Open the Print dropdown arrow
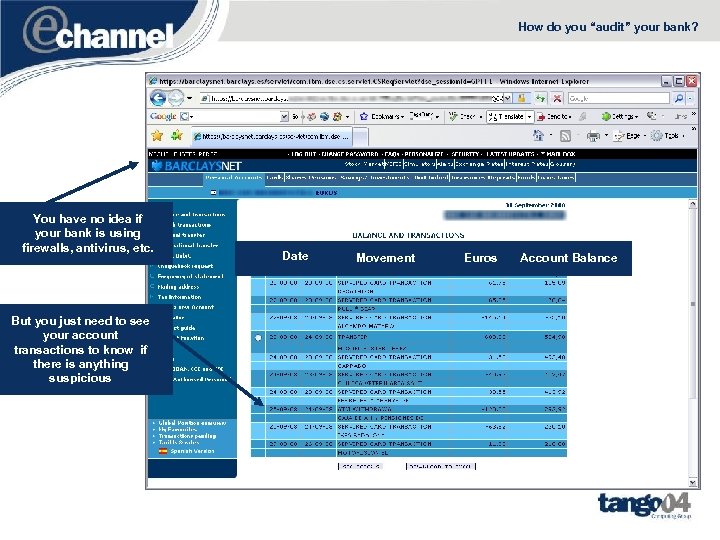The height and width of the screenshot is (540, 720). pyautogui.click(x=606, y=136)
